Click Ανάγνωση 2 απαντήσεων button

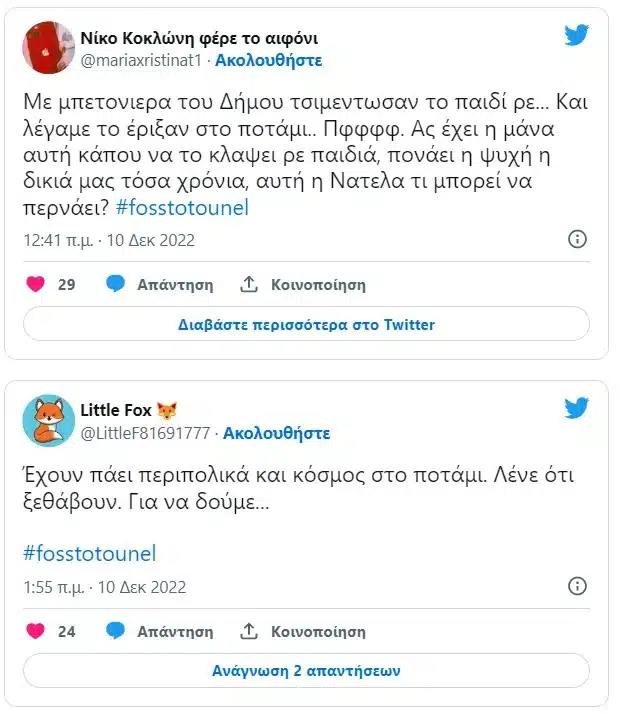click(x=306, y=671)
